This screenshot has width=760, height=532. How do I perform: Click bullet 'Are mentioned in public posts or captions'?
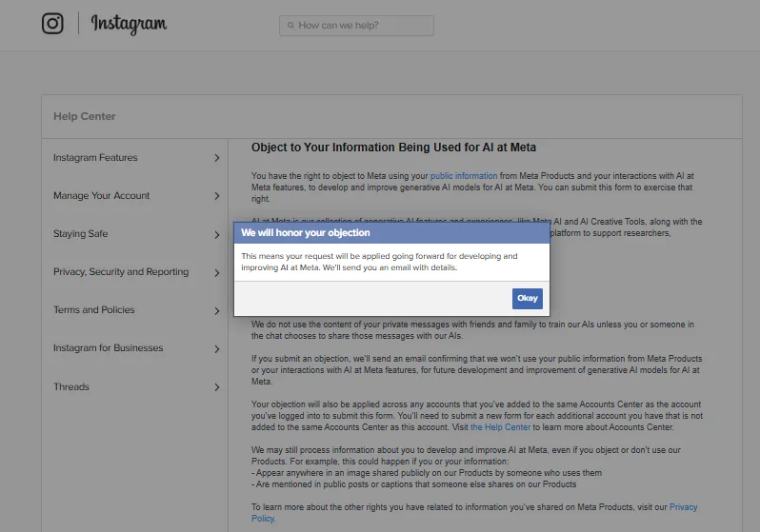[414, 484]
